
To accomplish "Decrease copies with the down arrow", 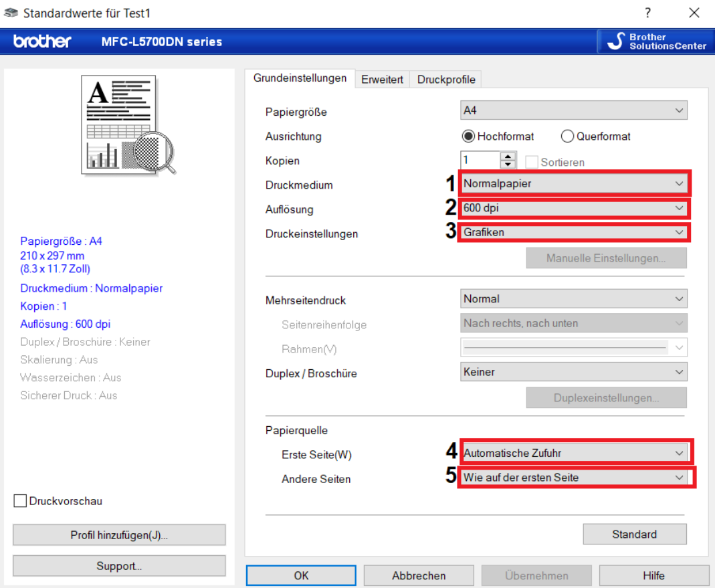I will click(x=508, y=164).
